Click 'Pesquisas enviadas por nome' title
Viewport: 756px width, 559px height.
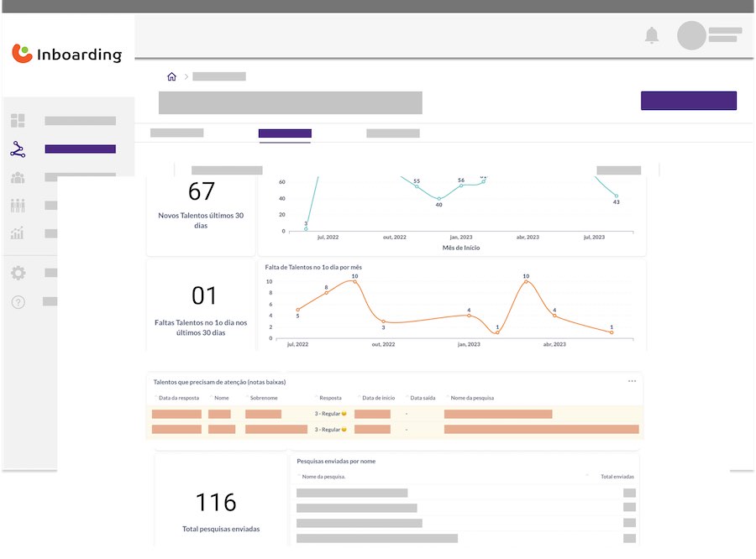pyautogui.click(x=336, y=461)
